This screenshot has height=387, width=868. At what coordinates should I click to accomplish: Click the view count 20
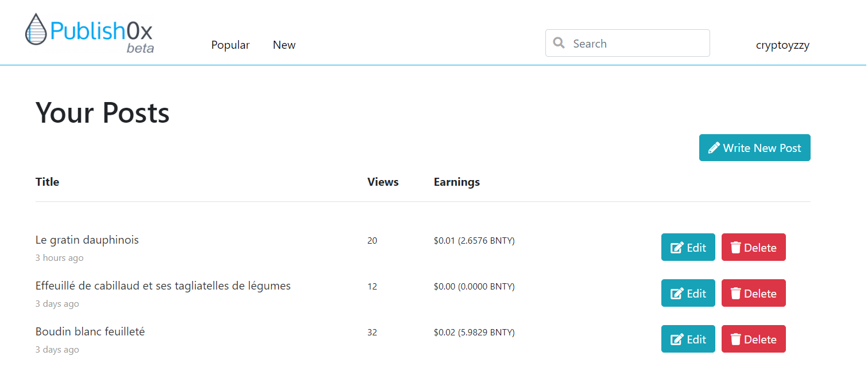pyautogui.click(x=373, y=241)
